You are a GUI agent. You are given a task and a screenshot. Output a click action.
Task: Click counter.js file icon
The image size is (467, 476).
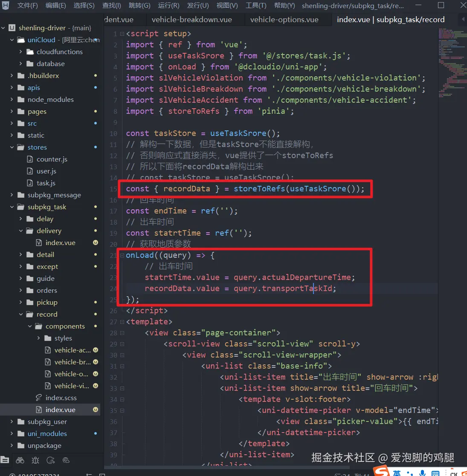(30, 159)
